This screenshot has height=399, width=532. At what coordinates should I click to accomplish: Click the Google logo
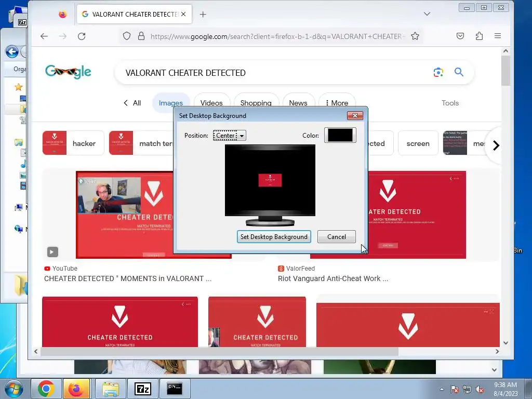point(68,72)
